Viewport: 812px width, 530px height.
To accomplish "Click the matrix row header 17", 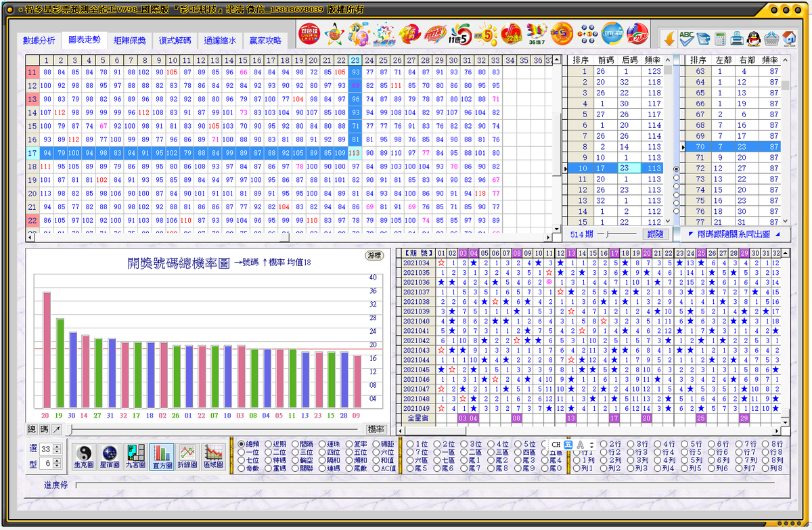I will pyautogui.click(x=32, y=153).
